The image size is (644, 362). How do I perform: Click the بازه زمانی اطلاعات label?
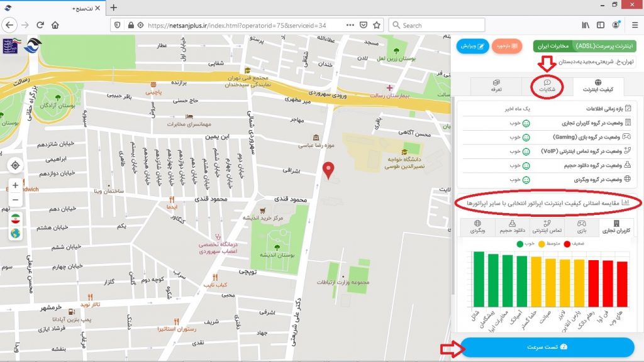(604, 109)
